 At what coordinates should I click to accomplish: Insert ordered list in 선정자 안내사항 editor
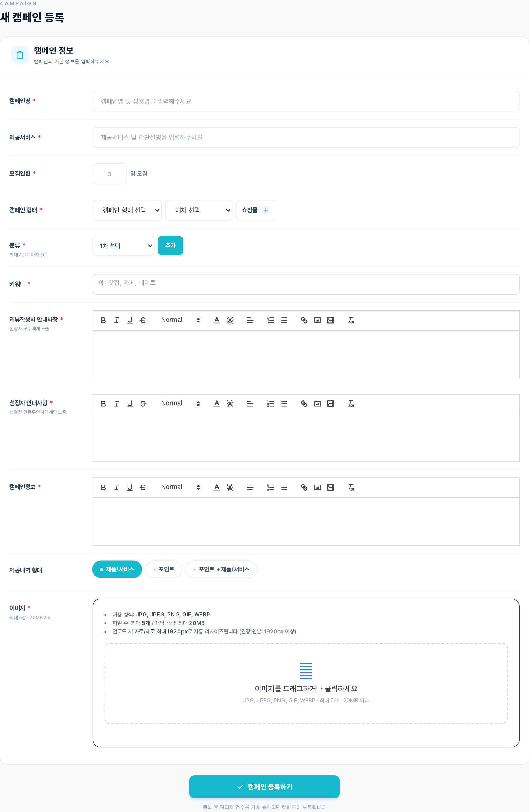click(x=271, y=404)
